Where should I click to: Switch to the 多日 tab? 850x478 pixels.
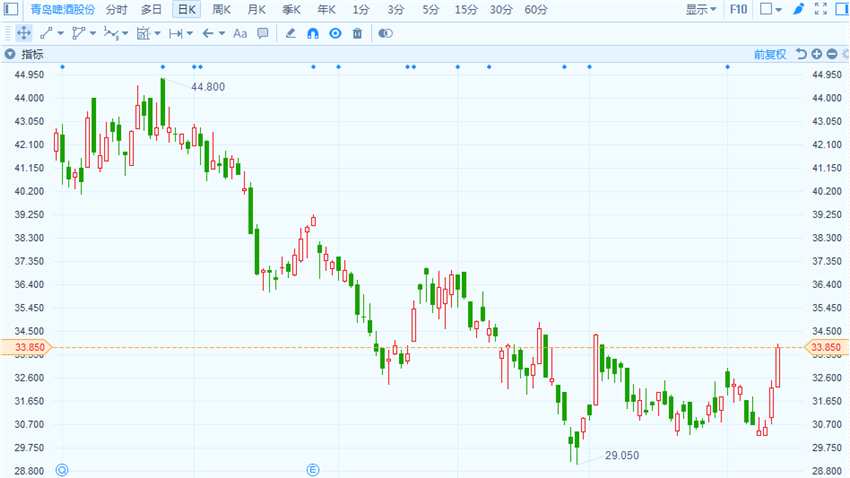151,10
